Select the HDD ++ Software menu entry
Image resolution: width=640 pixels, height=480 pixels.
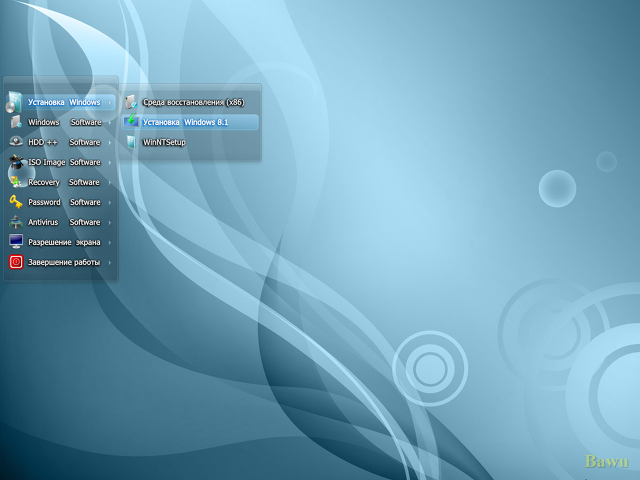[x=60, y=142]
